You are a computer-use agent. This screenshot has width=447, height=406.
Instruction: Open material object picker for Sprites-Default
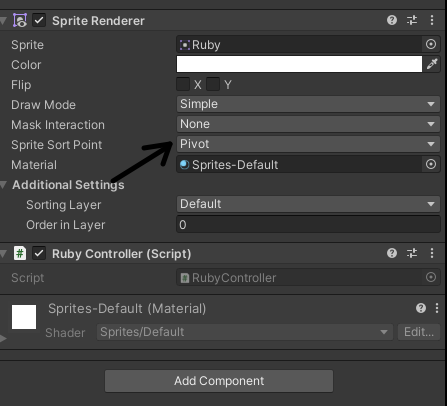(x=431, y=164)
